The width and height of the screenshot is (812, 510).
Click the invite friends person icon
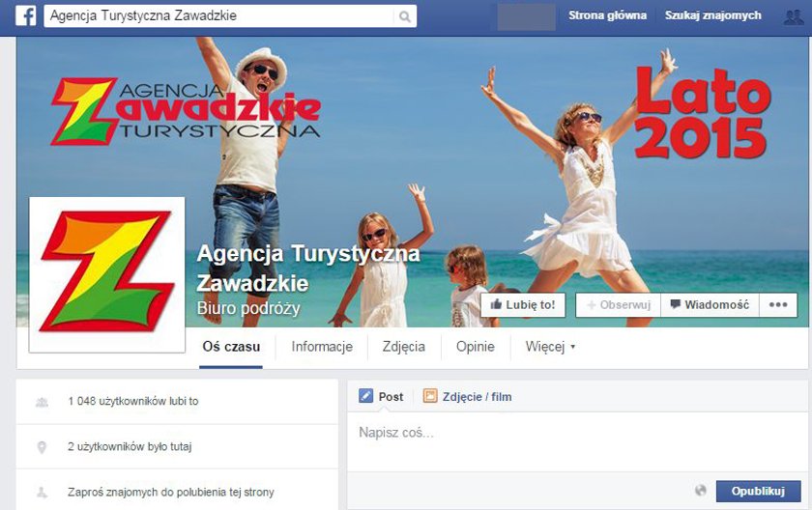click(42, 493)
